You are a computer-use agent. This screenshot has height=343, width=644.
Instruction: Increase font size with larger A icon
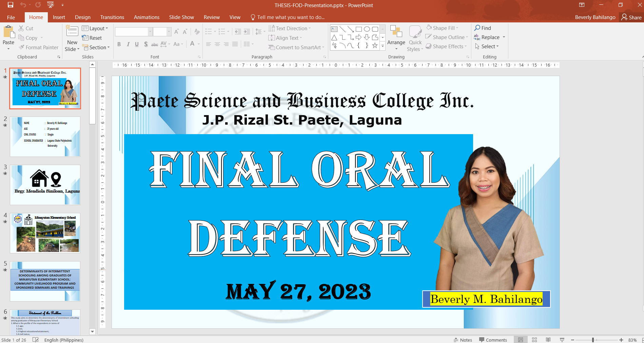(176, 32)
